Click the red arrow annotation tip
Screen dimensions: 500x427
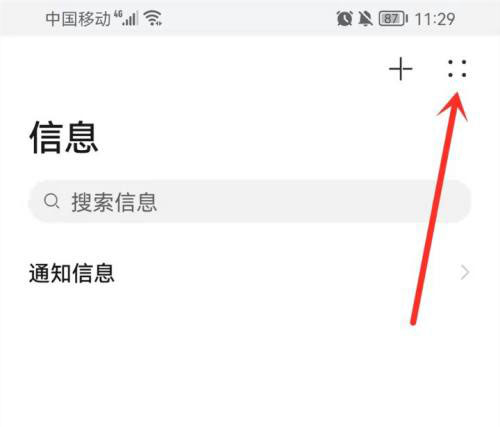coord(457,97)
